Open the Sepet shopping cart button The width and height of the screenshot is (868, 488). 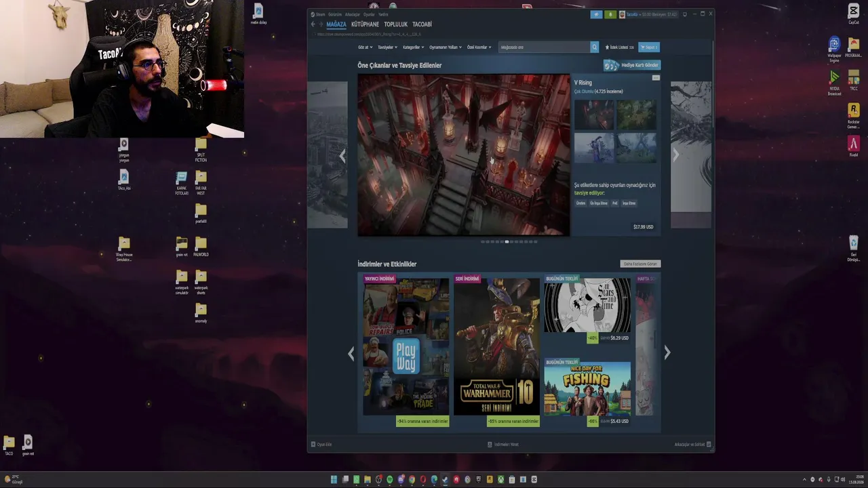pos(649,47)
